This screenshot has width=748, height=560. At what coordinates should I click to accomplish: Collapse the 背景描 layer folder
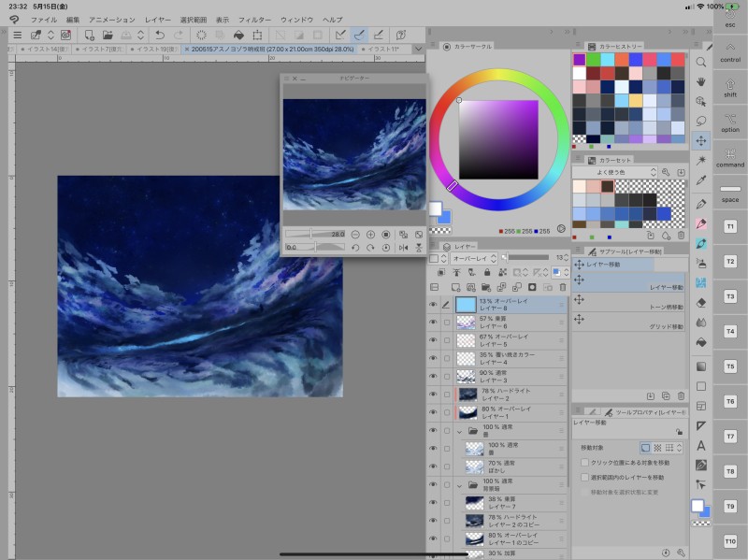(x=459, y=486)
